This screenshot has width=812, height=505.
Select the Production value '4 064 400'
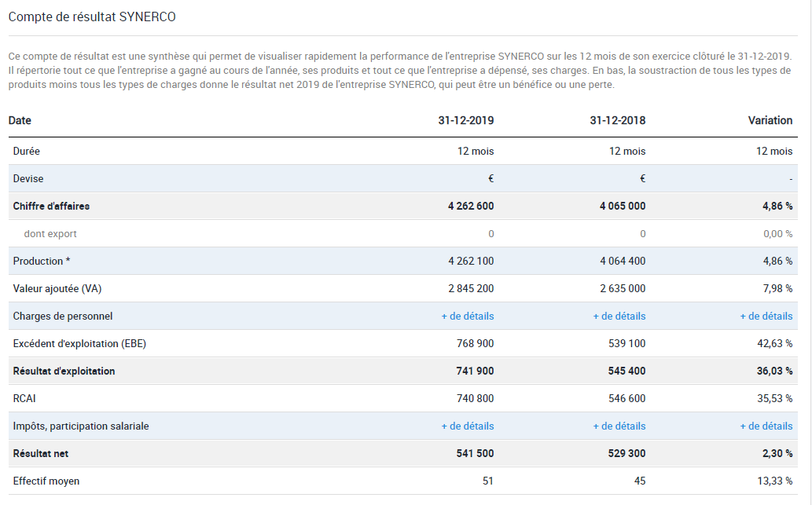(x=623, y=262)
